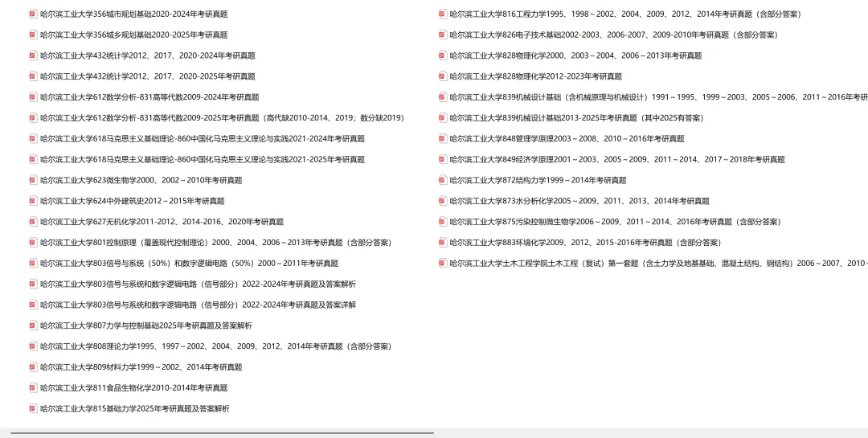Click PDF icon of 811食品生物化学 file
The height and width of the screenshot is (438, 868).
pyautogui.click(x=33, y=387)
